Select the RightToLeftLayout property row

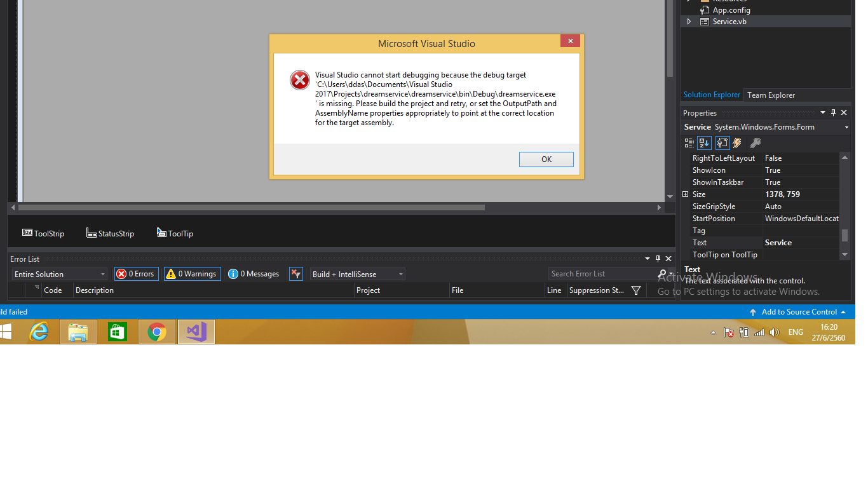(x=765, y=158)
